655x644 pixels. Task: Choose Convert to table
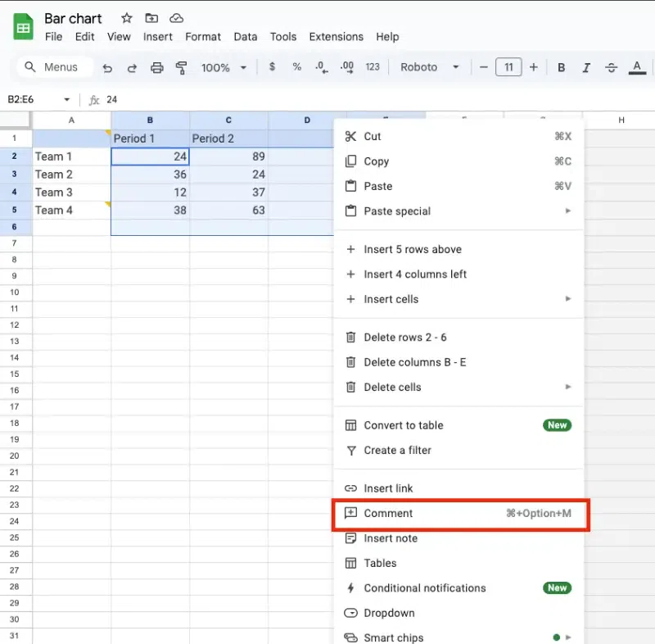point(402,425)
